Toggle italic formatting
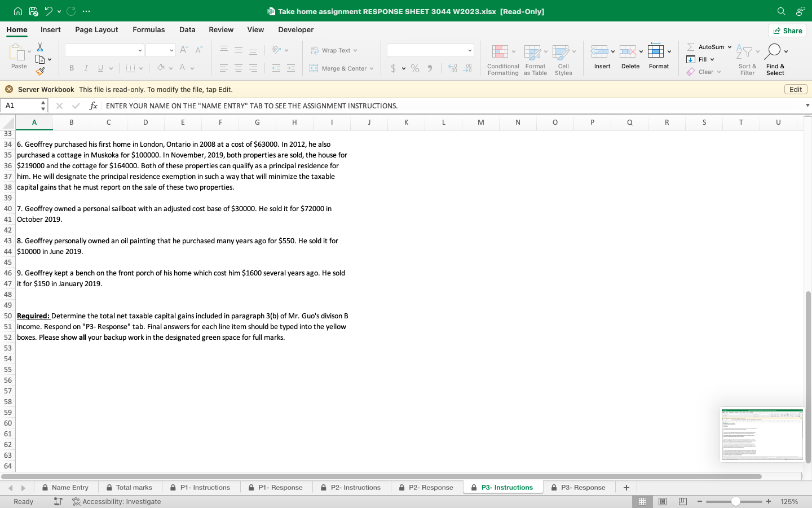Screen dimensions: 812x508 click(86, 68)
